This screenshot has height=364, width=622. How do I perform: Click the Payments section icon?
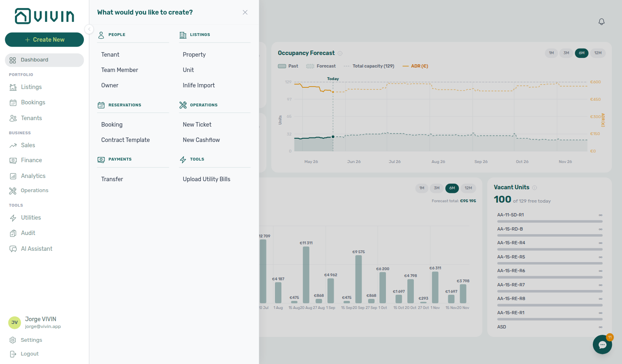[101, 160]
